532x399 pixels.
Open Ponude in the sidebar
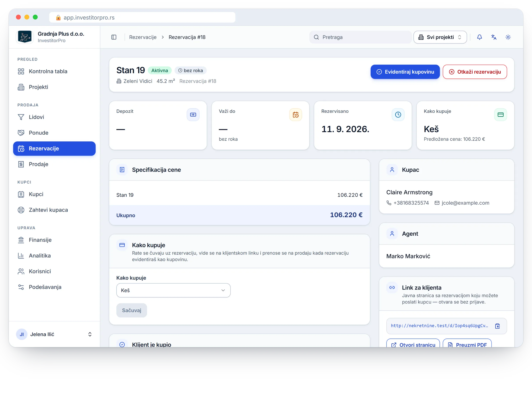(x=54, y=133)
